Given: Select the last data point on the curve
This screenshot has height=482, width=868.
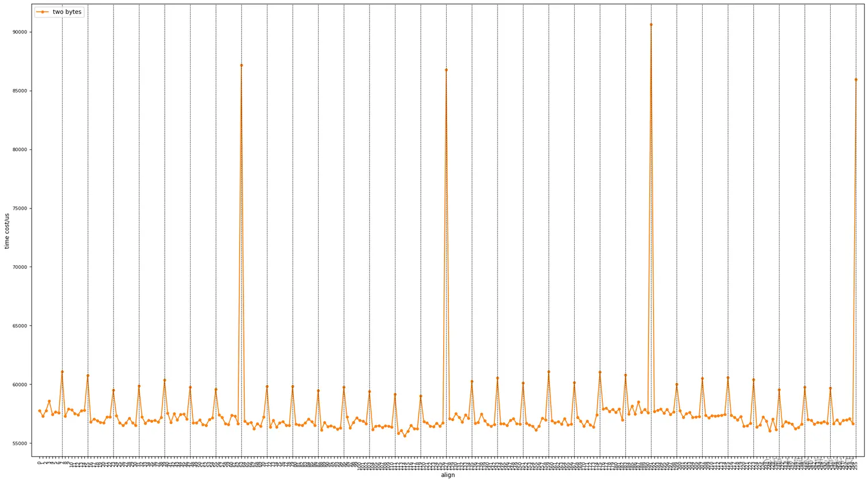Looking at the screenshot, I should pyautogui.click(x=856, y=80).
